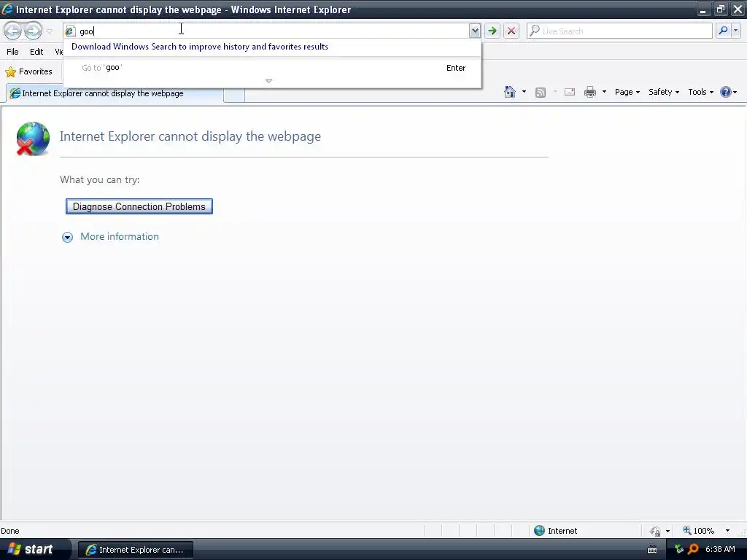Viewport: 747px width, 560px height.
Task: Click the Forward navigation arrow button
Action: point(33,31)
